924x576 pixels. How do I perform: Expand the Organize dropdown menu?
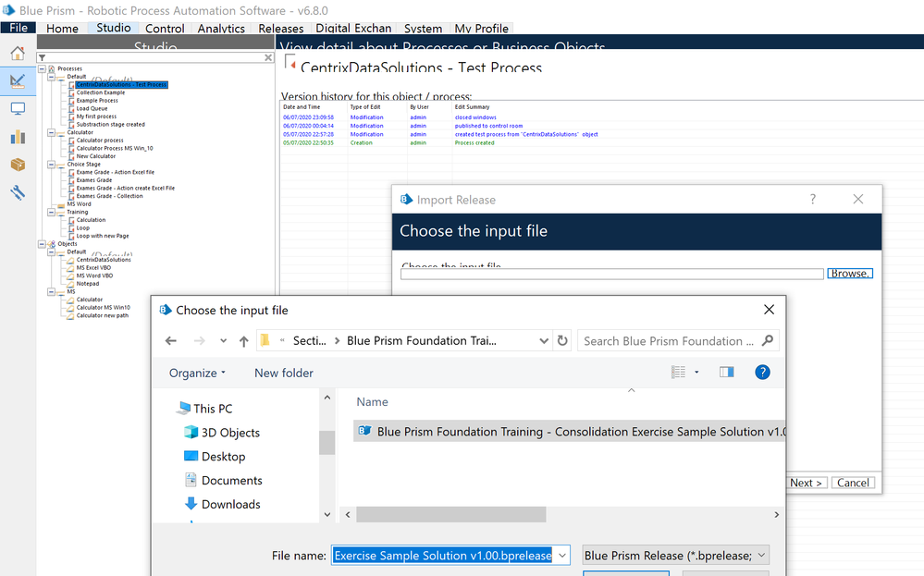pyautogui.click(x=197, y=373)
